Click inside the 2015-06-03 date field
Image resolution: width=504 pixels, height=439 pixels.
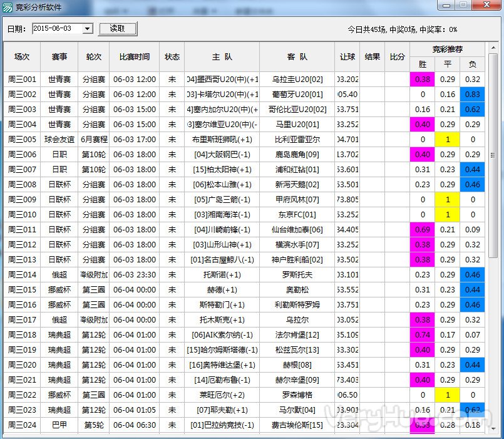tap(56, 29)
